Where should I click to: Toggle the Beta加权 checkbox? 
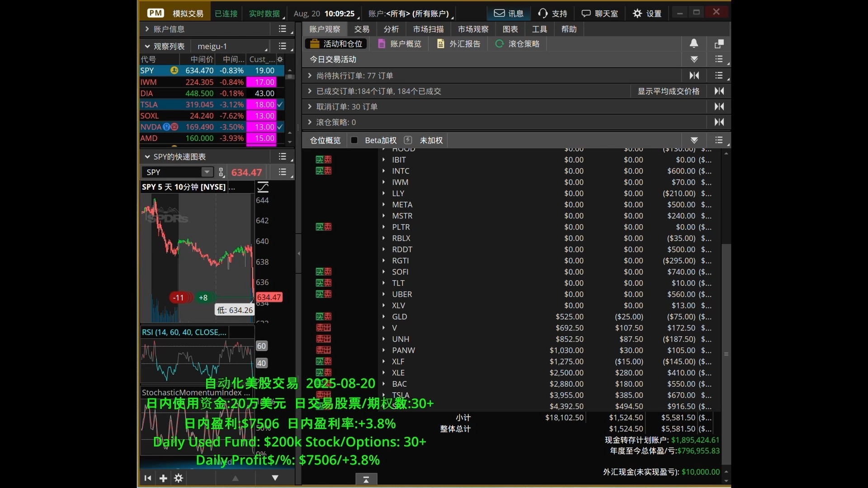coord(354,140)
